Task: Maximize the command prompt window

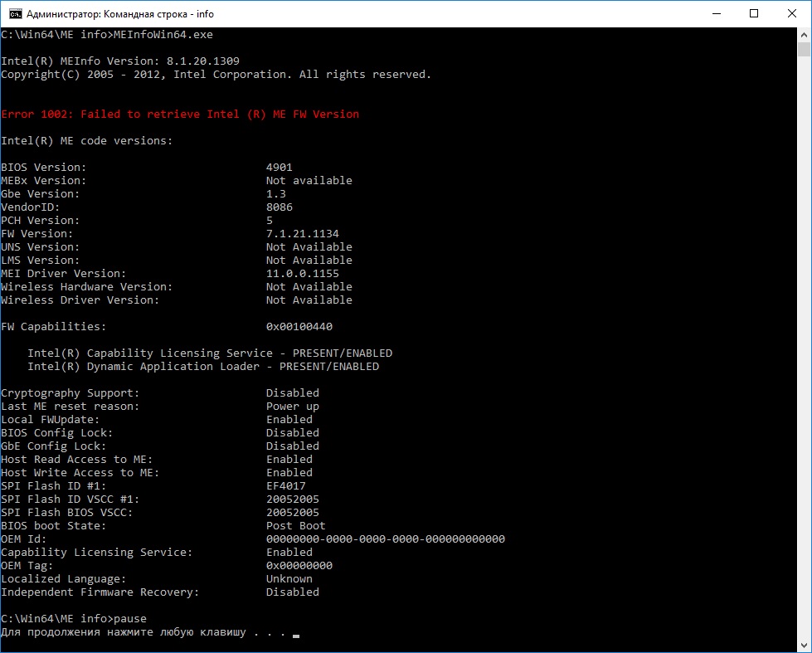Action: 754,14
